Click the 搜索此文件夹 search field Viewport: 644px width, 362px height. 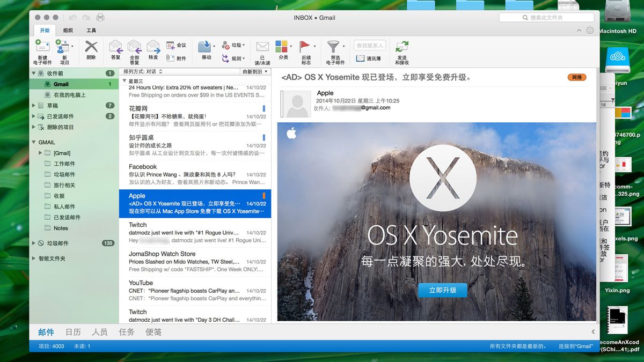547,18
